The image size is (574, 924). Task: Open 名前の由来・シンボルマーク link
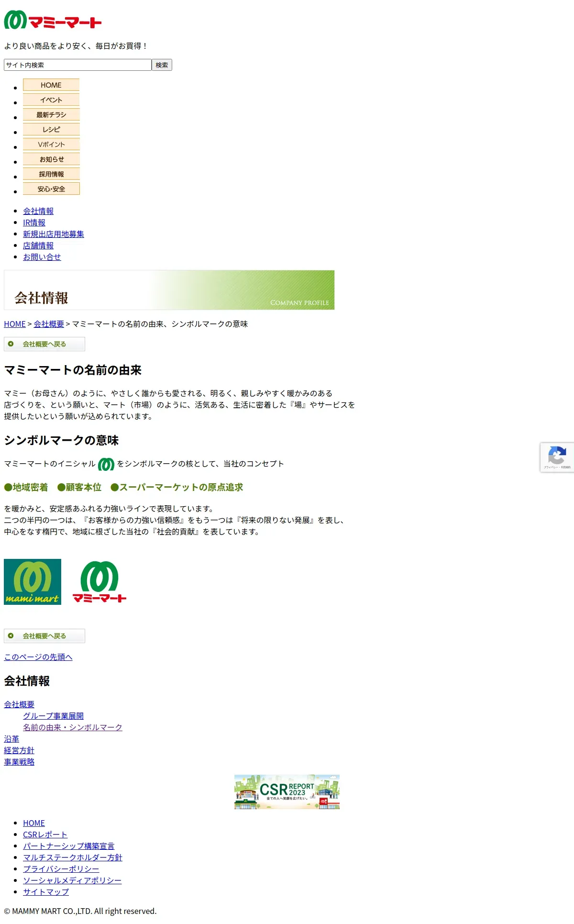(73, 727)
